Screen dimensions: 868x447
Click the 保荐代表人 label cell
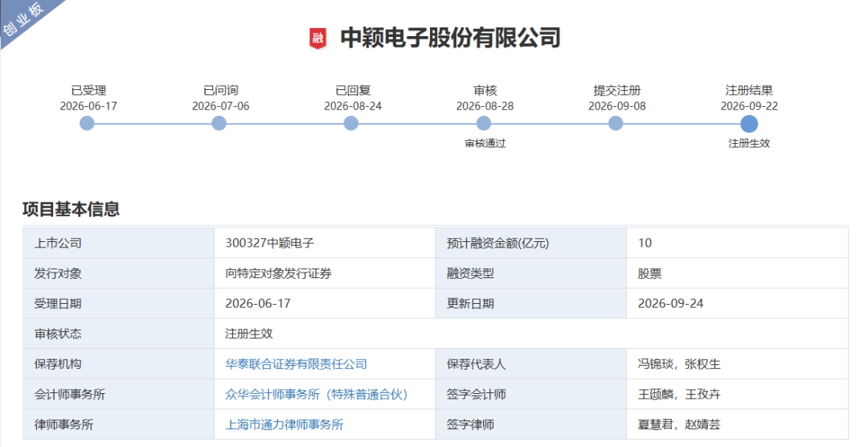click(x=531, y=364)
